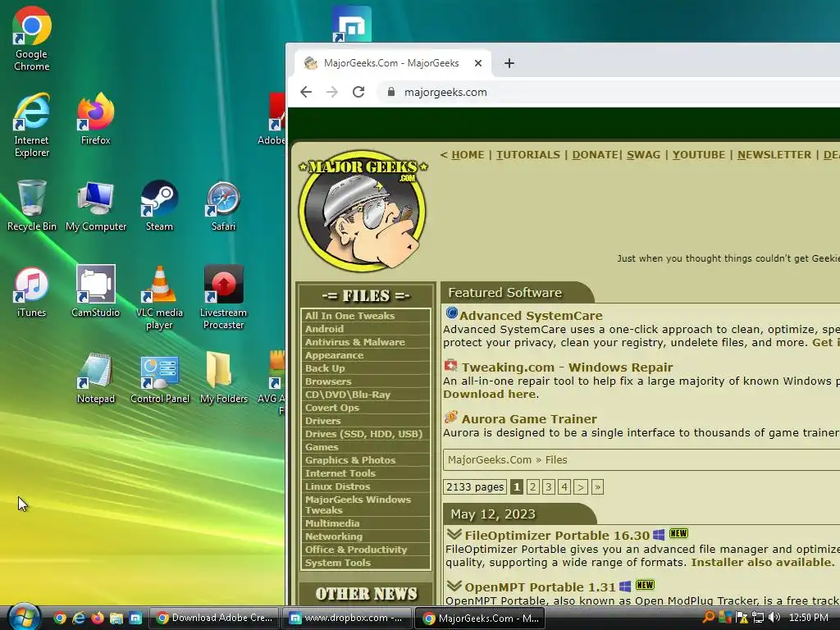
Task: Select the iTunes desktop icon
Action: click(31, 291)
